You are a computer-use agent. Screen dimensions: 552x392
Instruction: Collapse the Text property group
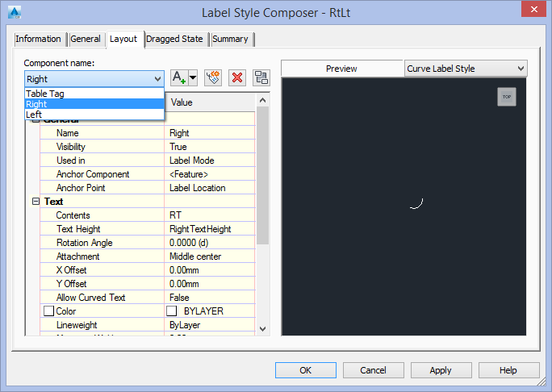(36, 202)
